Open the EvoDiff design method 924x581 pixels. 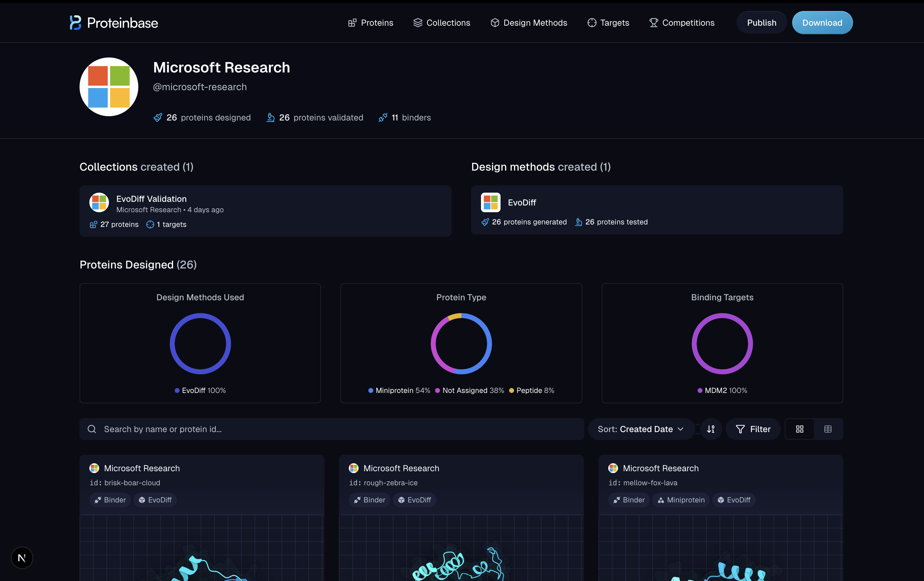tap(657, 210)
